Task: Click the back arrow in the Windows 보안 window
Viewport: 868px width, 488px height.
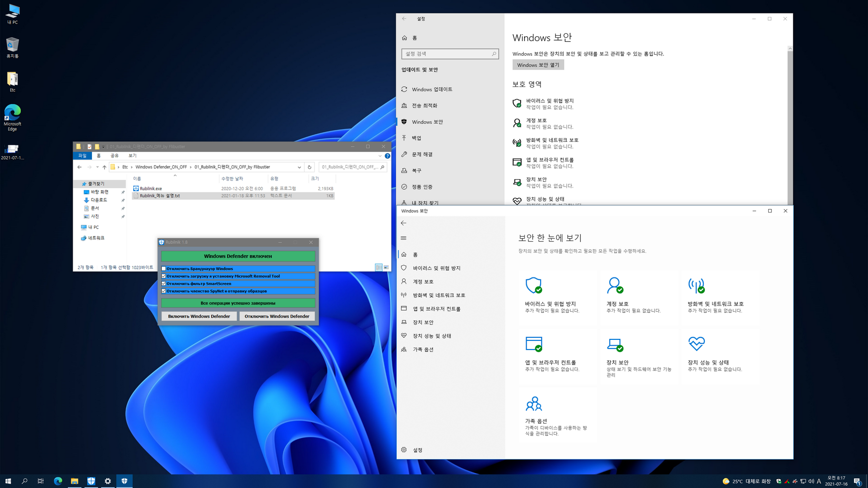Action: (x=403, y=223)
